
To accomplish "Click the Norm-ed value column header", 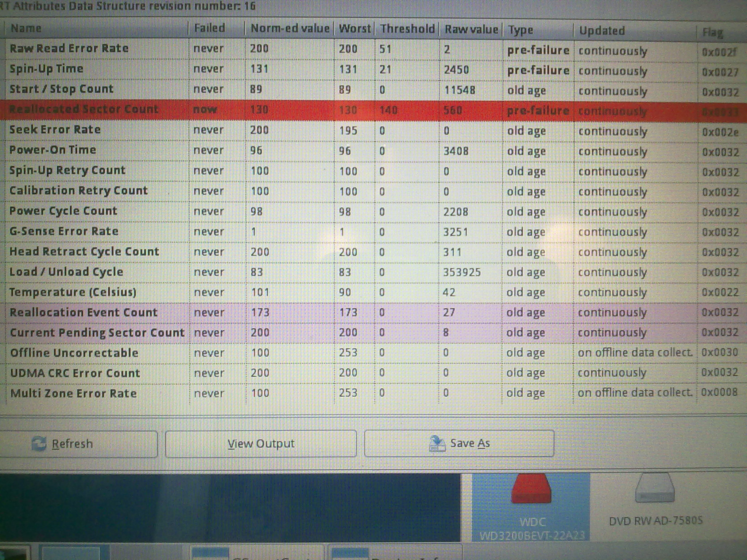I will (x=290, y=28).
